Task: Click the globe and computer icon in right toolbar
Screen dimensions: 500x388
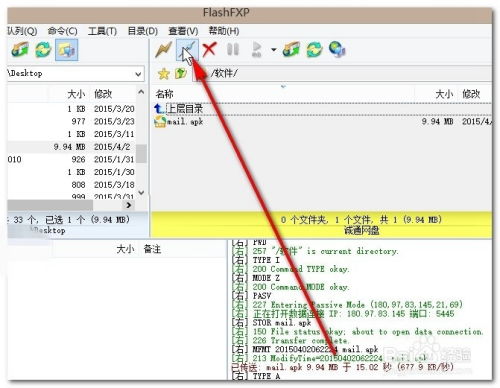Action: [x=337, y=50]
